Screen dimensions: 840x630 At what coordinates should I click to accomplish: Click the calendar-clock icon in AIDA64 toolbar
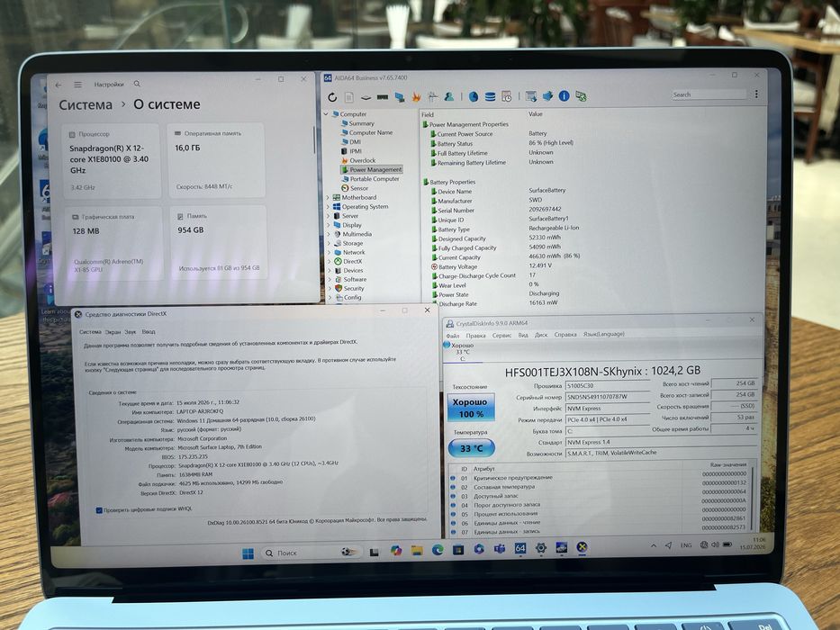point(506,96)
